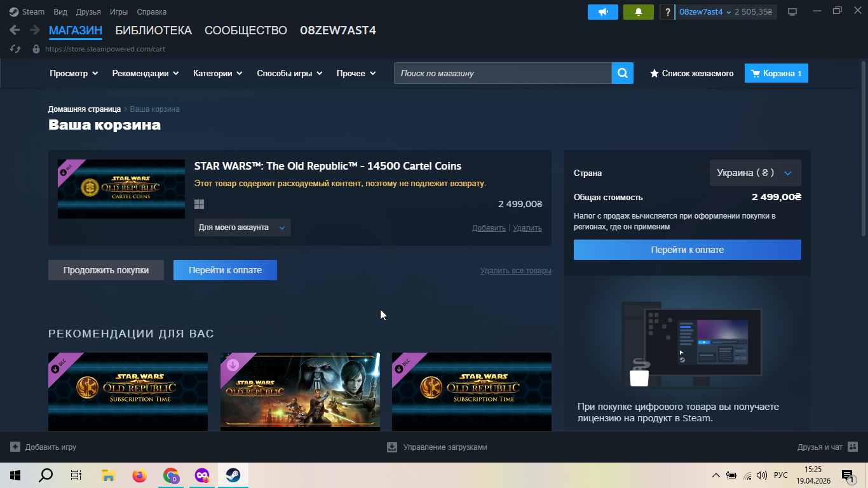Switch to the МАГАЗИН tab
This screenshot has height=488, width=868.
click(76, 30)
